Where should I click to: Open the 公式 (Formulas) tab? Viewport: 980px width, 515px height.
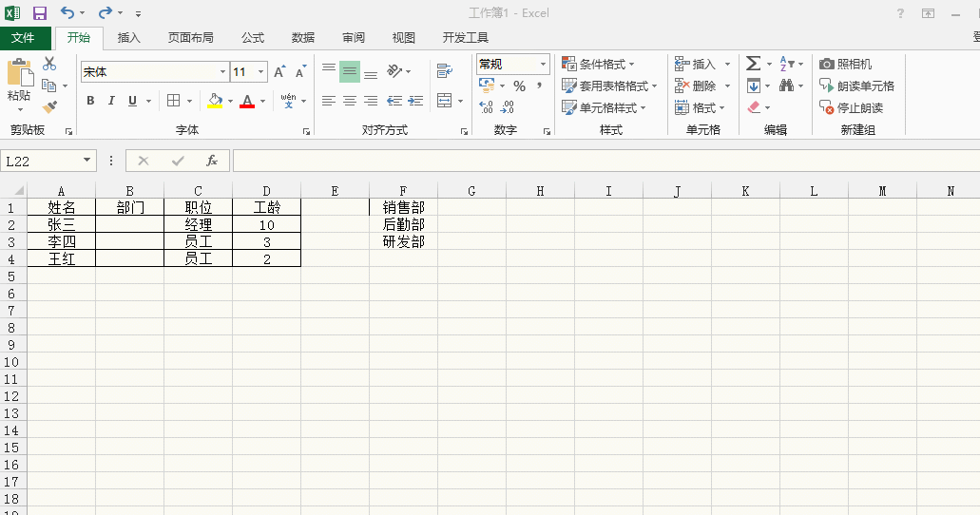point(252,38)
